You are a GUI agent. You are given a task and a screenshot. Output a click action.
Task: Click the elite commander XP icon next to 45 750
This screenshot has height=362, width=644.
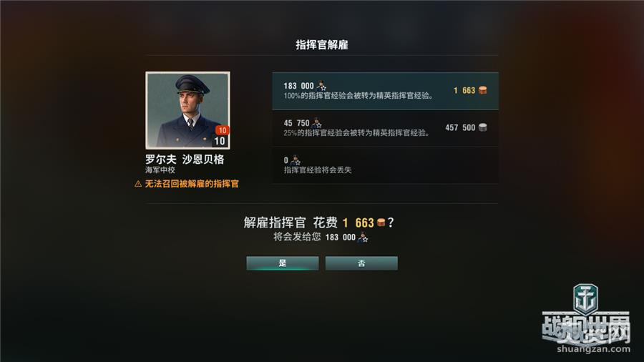click(x=317, y=123)
